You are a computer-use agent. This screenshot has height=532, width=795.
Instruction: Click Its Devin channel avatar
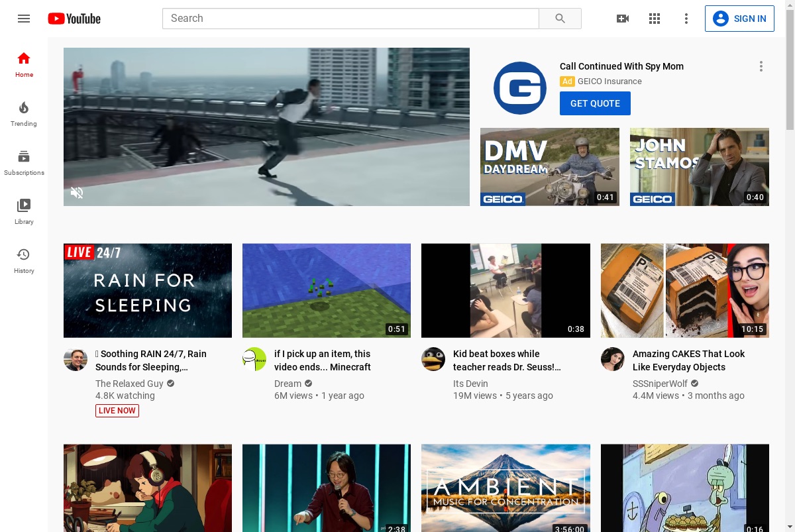(x=433, y=359)
